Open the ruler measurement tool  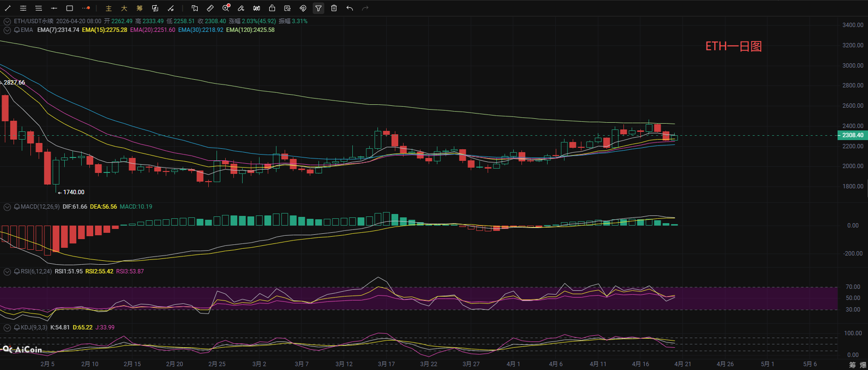[210, 8]
